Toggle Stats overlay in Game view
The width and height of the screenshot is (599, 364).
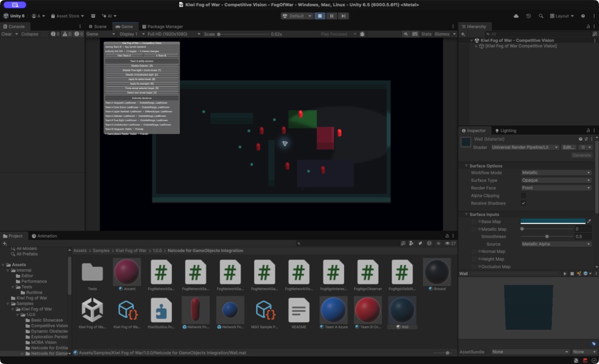(x=427, y=34)
